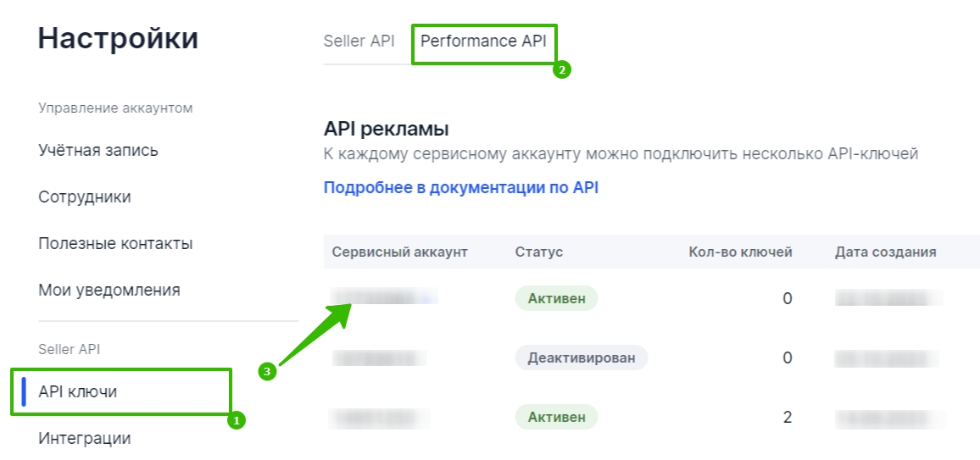Go to Сотрудники section

85,197
